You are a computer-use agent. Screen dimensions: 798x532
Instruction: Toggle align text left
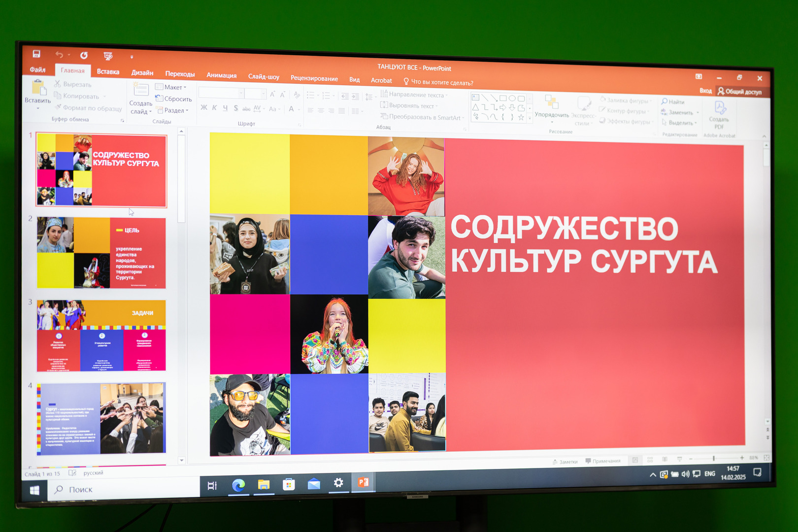[x=310, y=110]
